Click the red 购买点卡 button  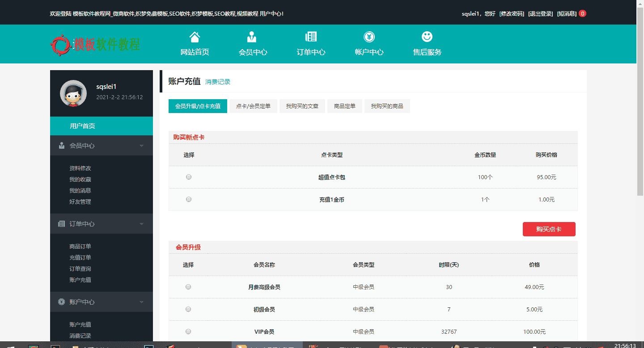pyautogui.click(x=549, y=229)
